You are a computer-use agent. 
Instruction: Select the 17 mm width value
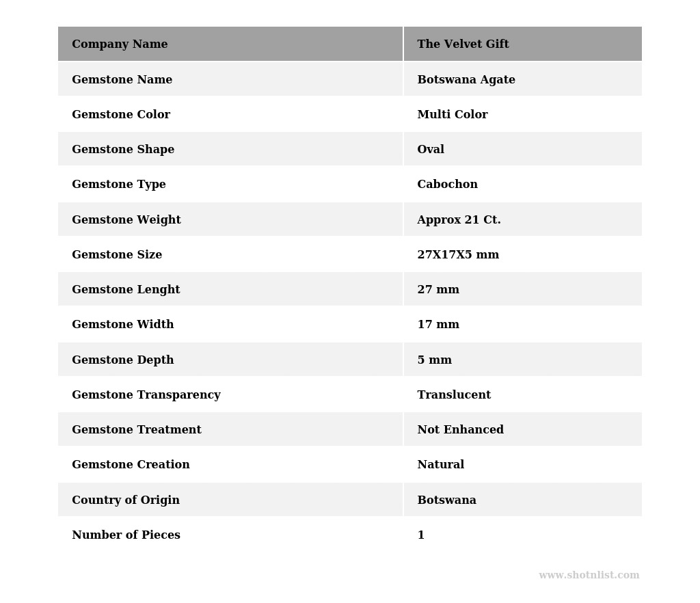tap(438, 325)
